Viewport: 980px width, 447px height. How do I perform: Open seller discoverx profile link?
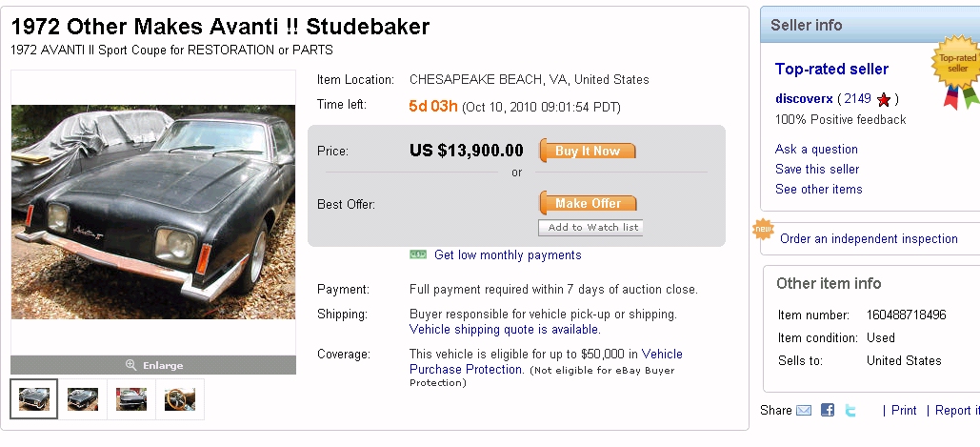coord(804,99)
